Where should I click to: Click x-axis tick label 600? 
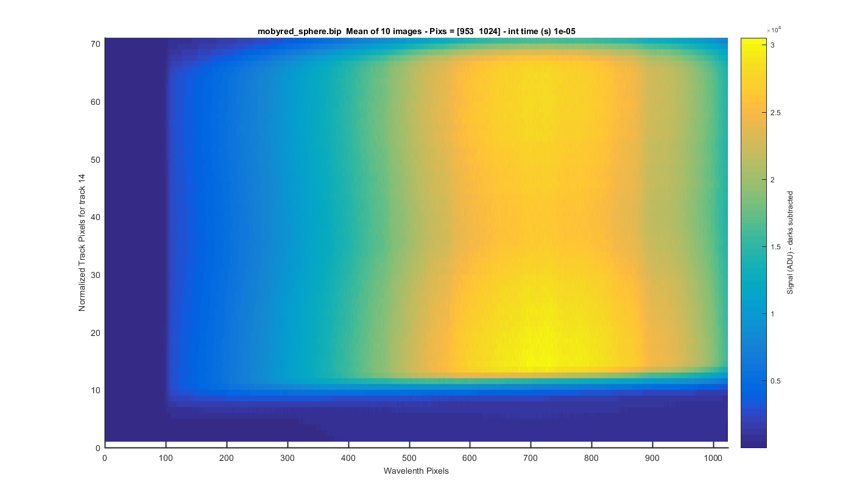[x=470, y=457]
